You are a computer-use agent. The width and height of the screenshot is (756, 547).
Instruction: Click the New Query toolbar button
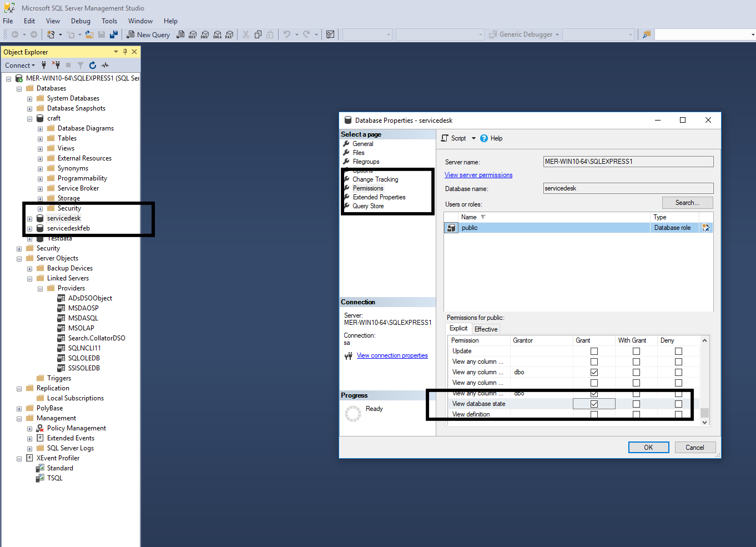tap(148, 34)
